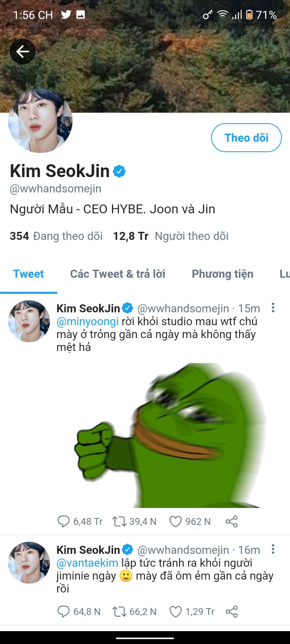Open the Phương tiện tab
Screen dimensions: 290x644
222,274
